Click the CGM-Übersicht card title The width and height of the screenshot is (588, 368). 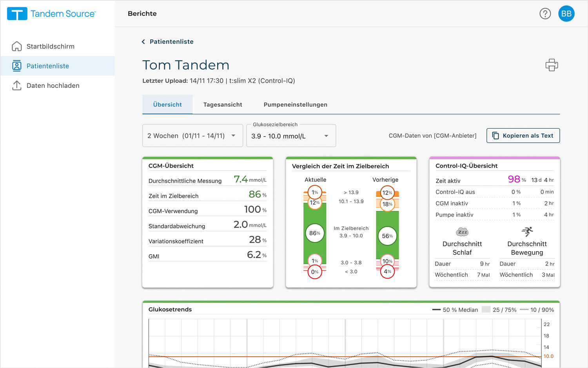[x=171, y=166]
